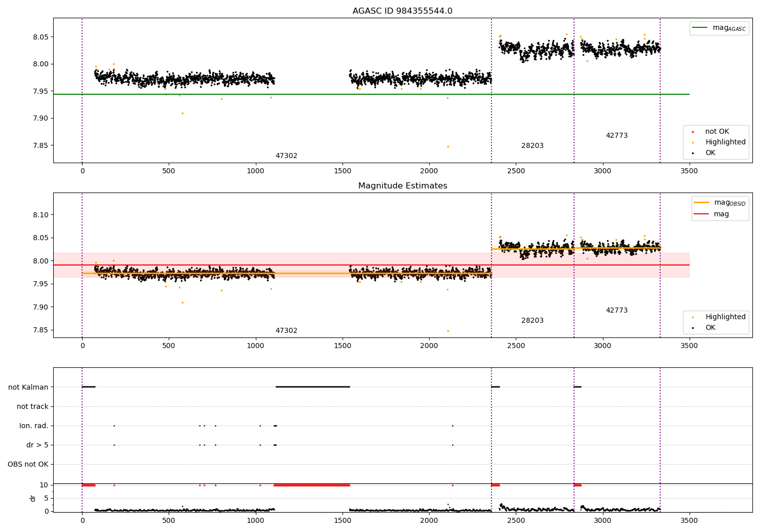760x532 pixels.
Task: Click the 42773 label in Magnitude Estimates plot
Action: coord(617,311)
